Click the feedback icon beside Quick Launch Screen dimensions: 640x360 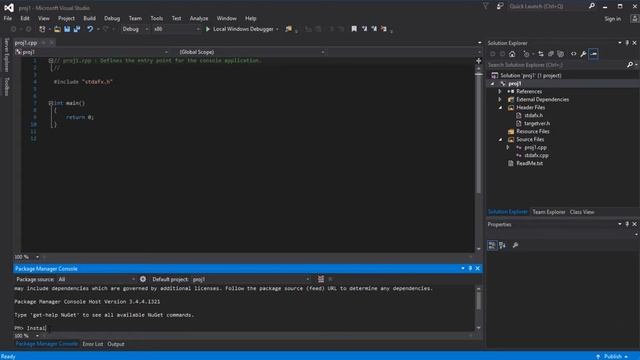[x=500, y=7]
